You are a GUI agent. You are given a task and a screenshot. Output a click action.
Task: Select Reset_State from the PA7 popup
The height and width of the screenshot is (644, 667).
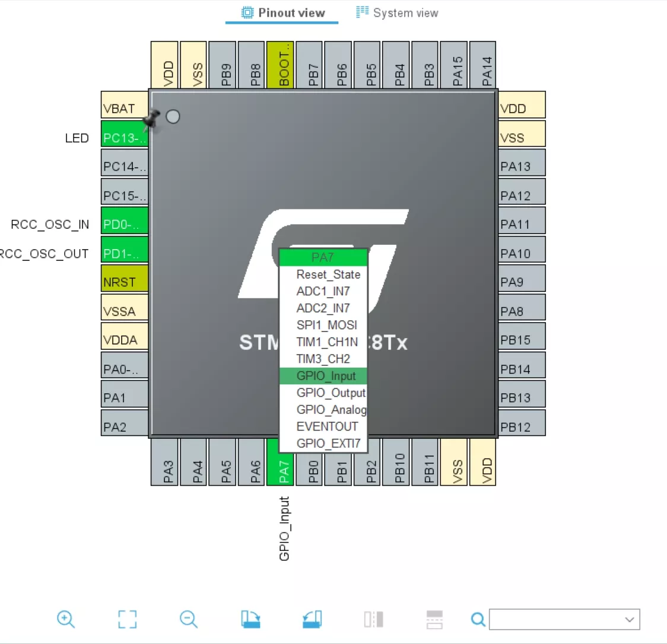click(328, 275)
